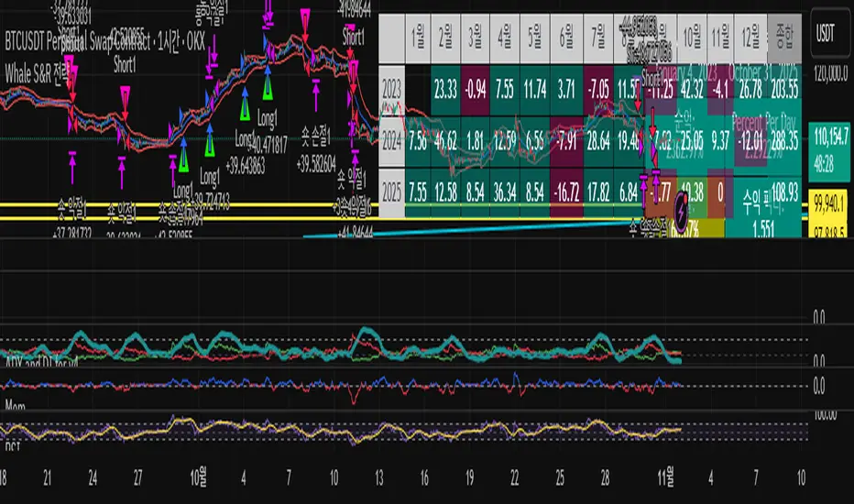Click the 2023 row header cell

point(390,92)
